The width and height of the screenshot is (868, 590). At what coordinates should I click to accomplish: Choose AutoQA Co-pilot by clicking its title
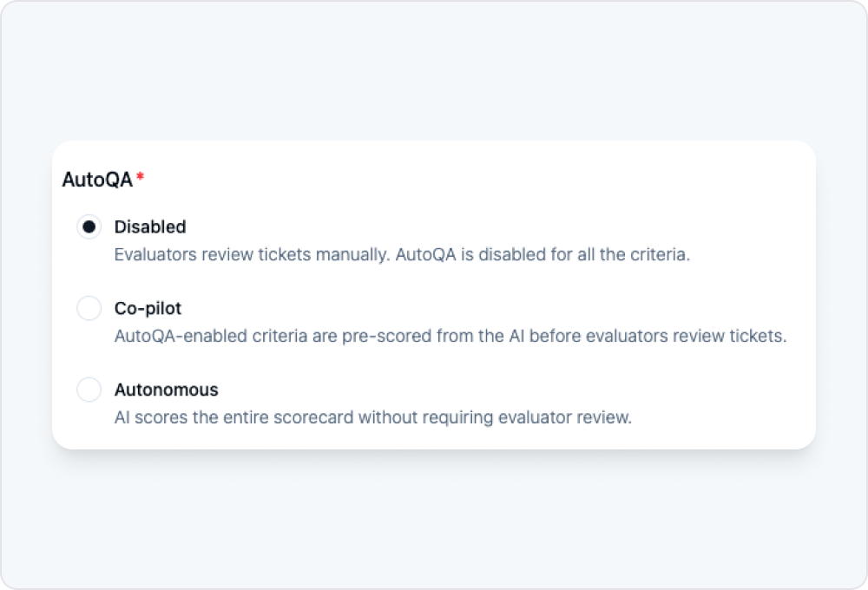(x=148, y=308)
